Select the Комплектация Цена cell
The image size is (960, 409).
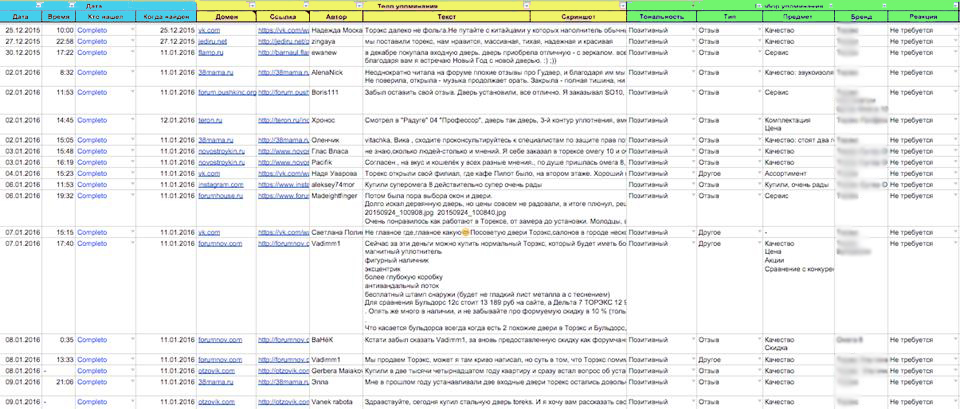pyautogui.click(x=798, y=124)
